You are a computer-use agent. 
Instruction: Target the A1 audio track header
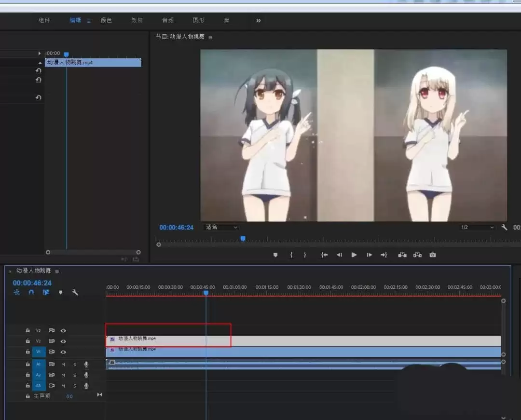[x=39, y=364]
